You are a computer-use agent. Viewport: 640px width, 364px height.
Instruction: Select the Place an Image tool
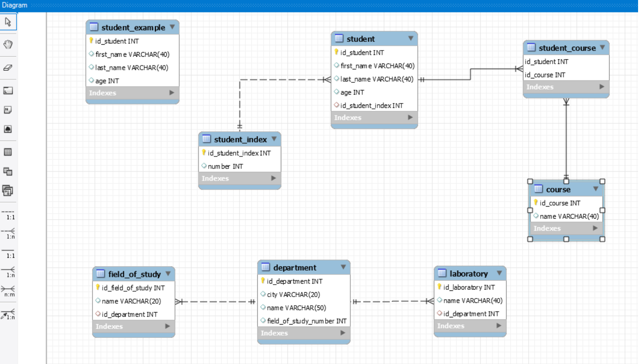point(8,129)
